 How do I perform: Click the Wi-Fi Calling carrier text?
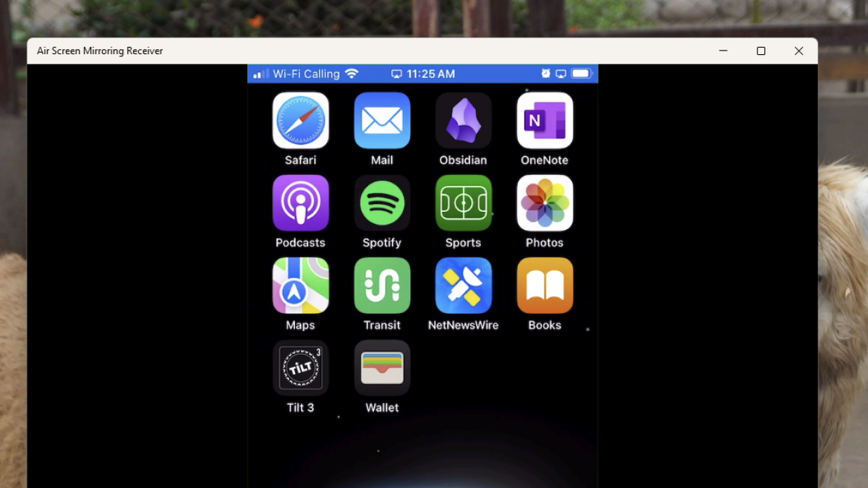pos(306,74)
